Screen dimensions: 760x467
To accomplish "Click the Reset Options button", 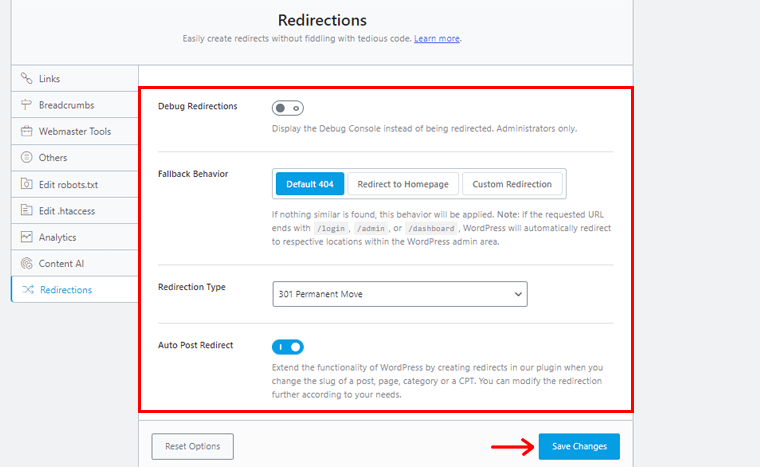I will point(193,446).
